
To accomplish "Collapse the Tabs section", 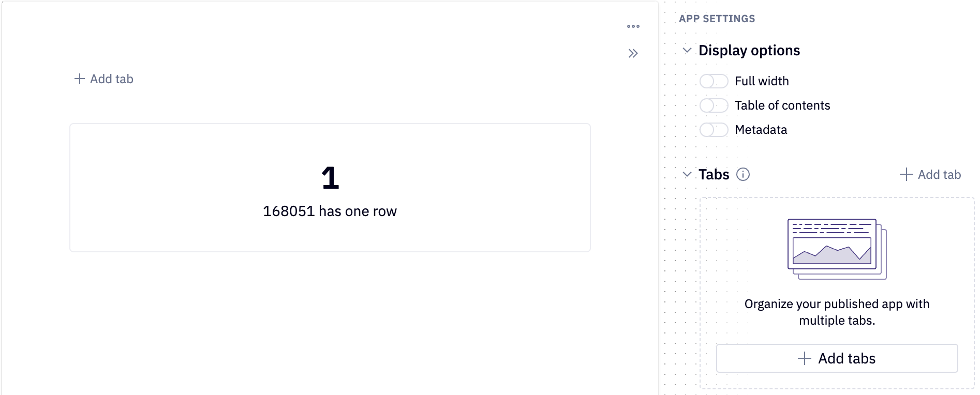I will point(687,175).
